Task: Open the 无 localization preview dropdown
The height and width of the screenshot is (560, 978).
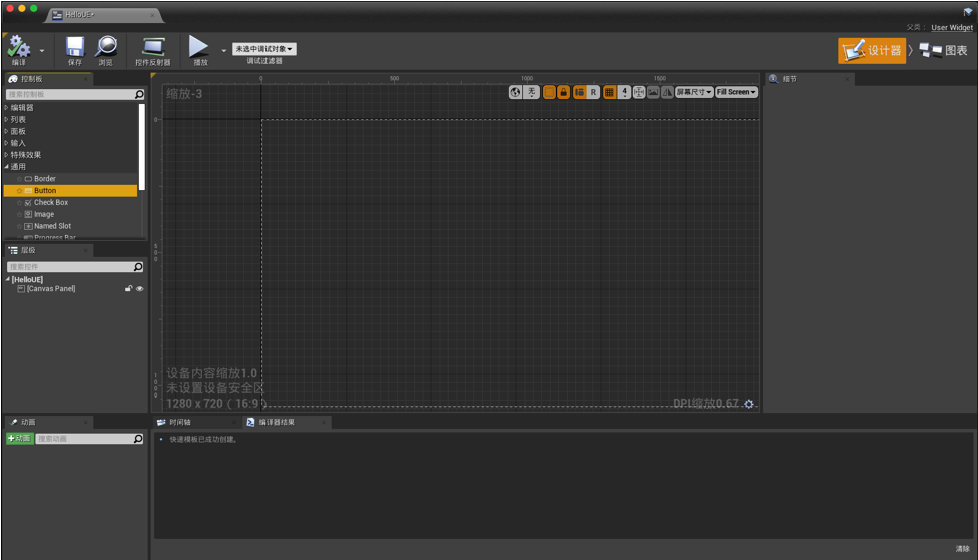Action: 531,92
